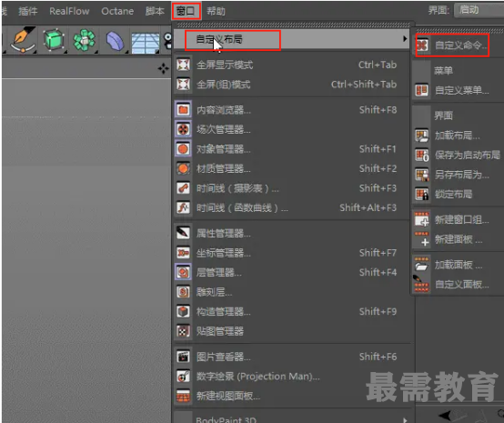Click 数字绘景 Projection Man icon
The image size is (504, 423).
(183, 376)
